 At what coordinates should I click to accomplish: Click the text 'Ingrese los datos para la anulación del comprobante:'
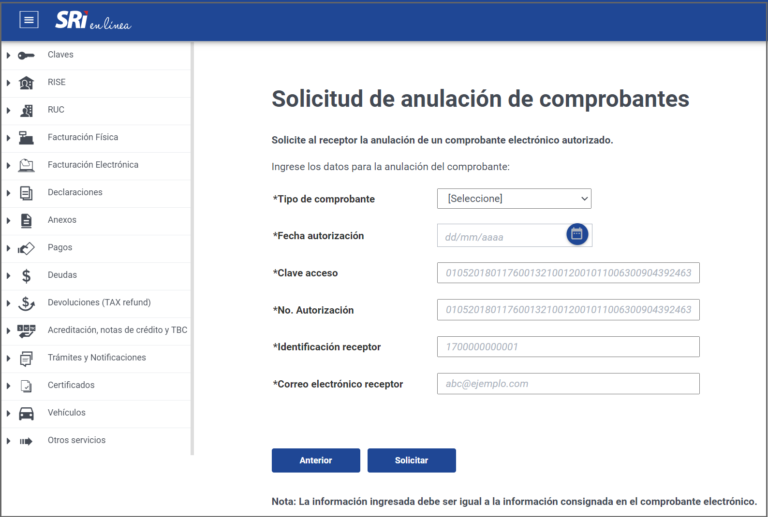point(390,166)
